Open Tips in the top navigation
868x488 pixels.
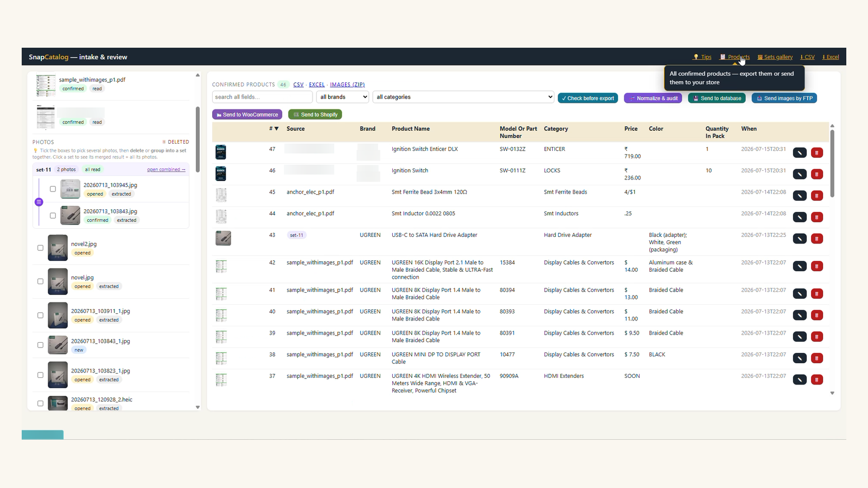[703, 57]
